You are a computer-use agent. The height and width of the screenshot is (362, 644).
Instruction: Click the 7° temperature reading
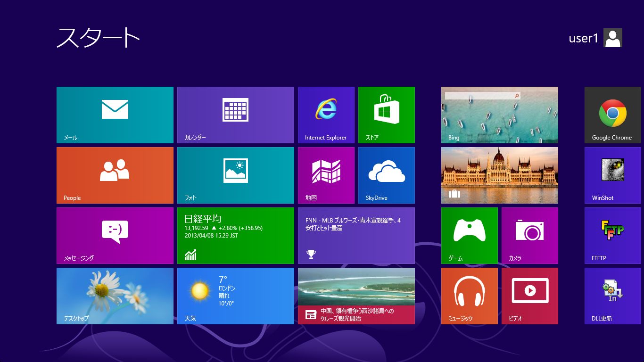[223, 280]
